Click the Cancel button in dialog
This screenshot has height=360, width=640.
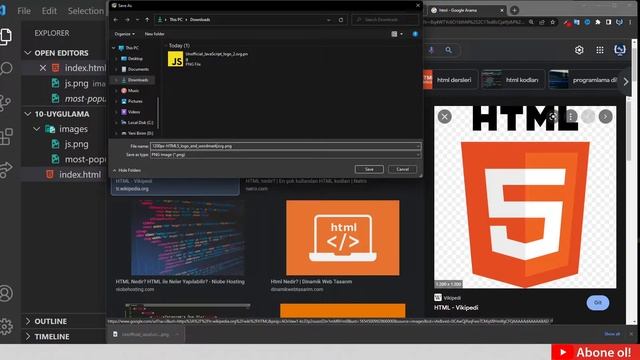click(x=402, y=169)
